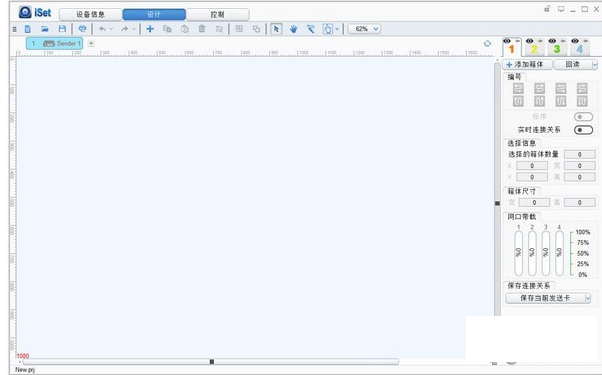602x375 pixels.
Task: Toggle eye visibility for port 1
Action: pyautogui.click(x=507, y=41)
